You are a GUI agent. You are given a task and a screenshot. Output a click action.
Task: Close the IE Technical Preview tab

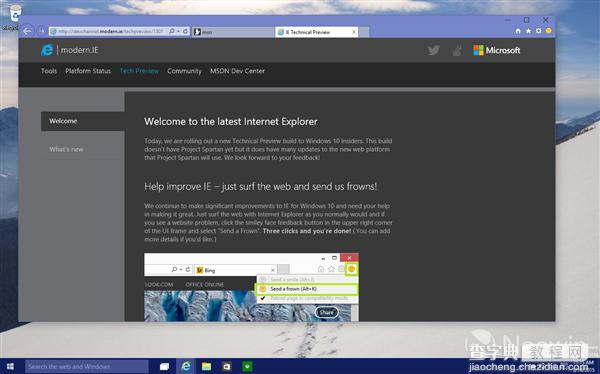tap(354, 32)
